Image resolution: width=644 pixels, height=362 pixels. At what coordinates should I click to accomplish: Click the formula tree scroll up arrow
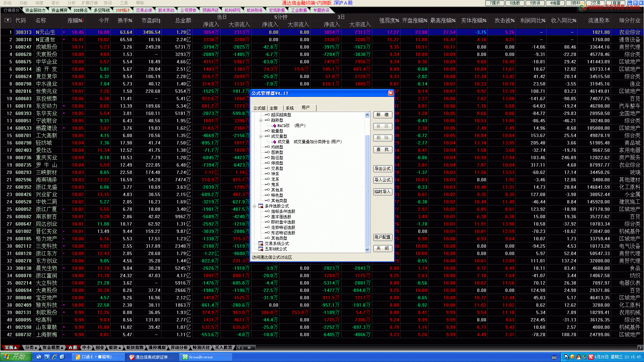pos(367,115)
